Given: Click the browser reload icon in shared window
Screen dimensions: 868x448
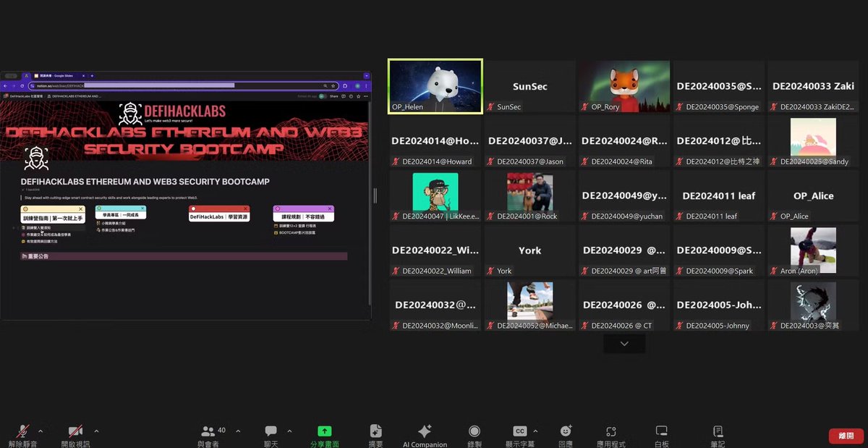Looking at the screenshot, I should [22, 85].
